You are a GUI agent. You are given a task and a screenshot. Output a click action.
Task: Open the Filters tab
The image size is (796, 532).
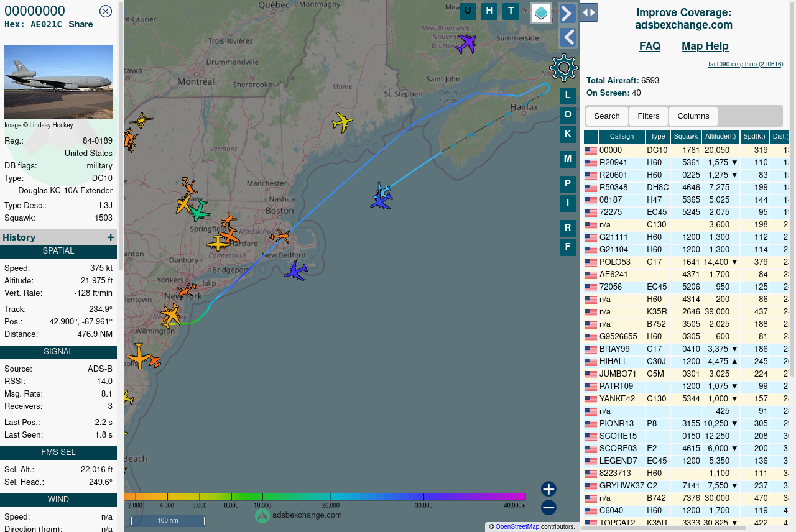[x=649, y=116]
